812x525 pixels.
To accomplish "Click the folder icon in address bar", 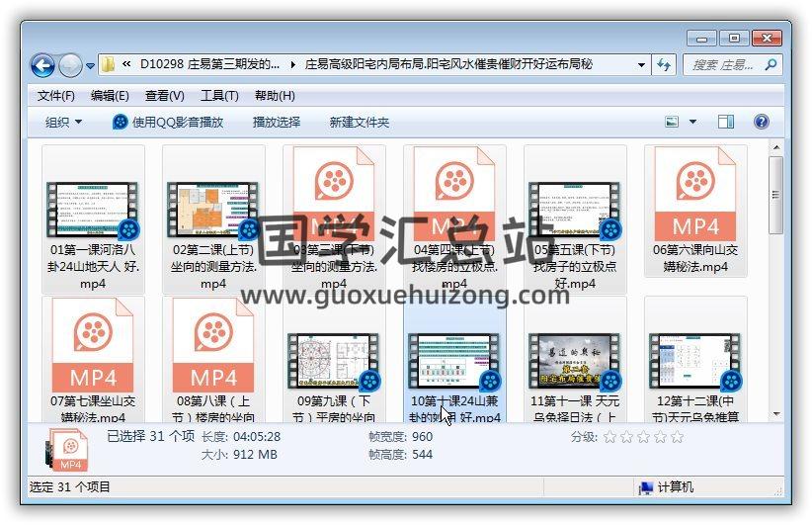I will [x=108, y=65].
